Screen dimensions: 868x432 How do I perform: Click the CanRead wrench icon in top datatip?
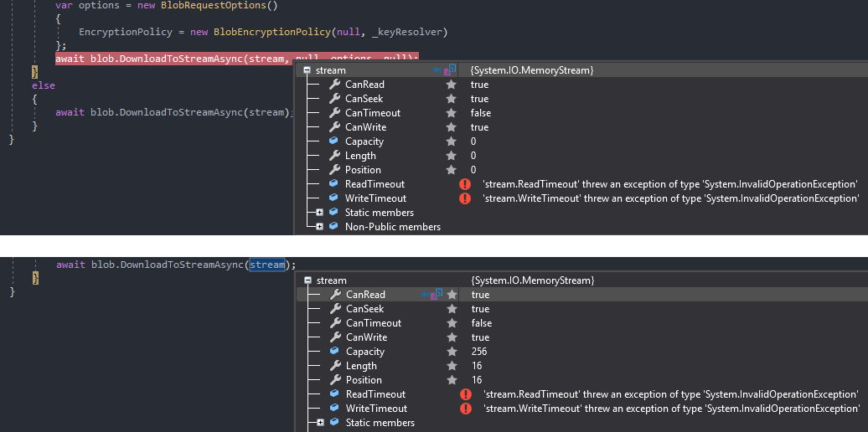coord(334,84)
